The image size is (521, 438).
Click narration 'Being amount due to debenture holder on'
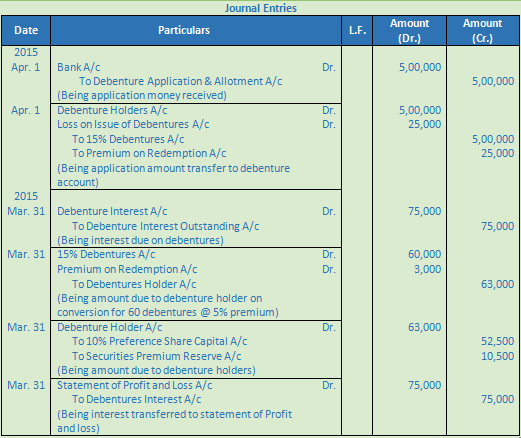click(x=160, y=298)
